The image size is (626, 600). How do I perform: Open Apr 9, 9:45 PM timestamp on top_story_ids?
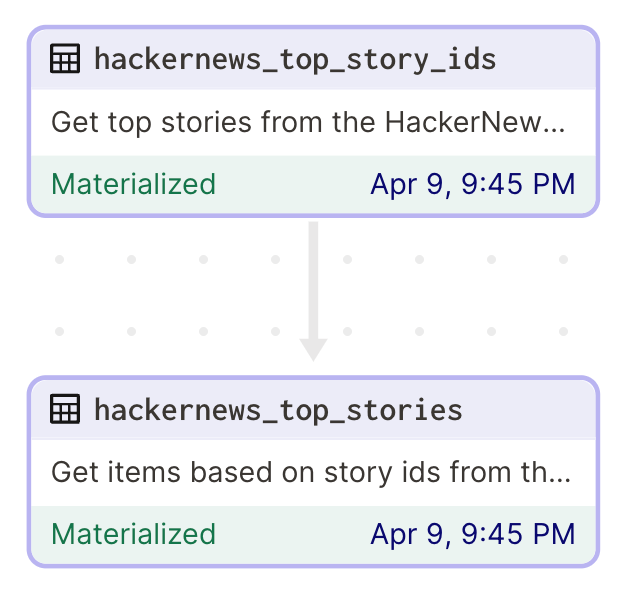(x=473, y=184)
